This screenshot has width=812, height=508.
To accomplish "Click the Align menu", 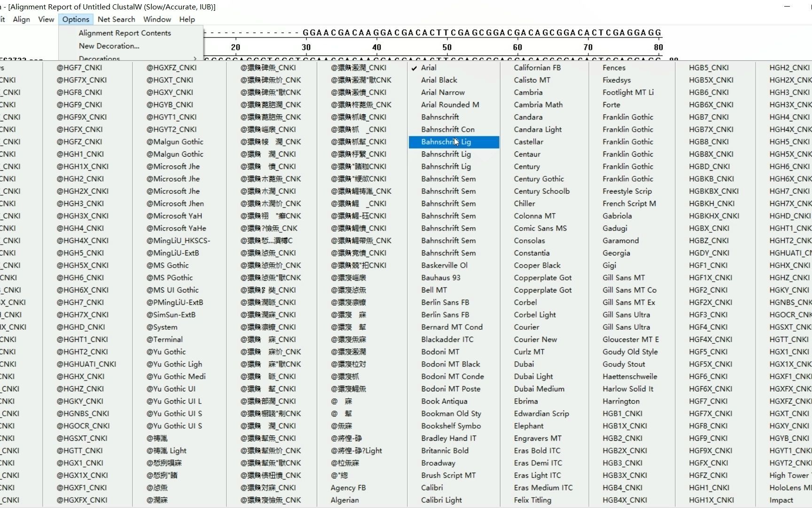I will [21, 19].
